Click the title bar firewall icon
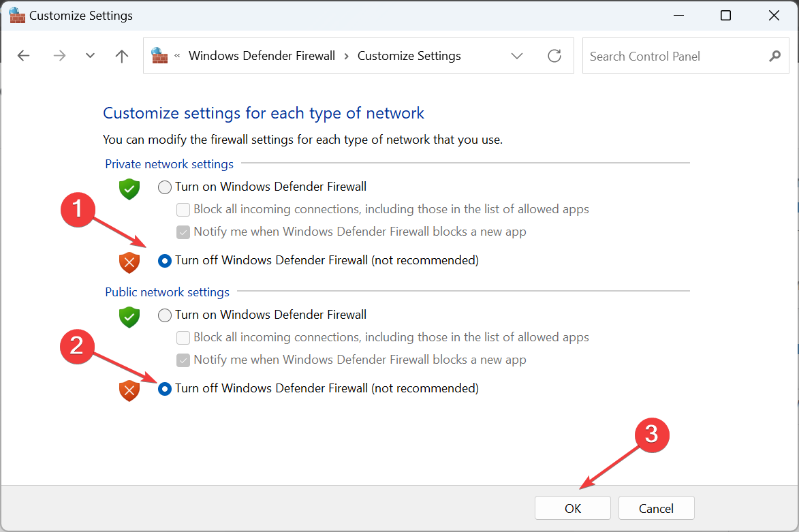Viewport: 799px width, 532px height. (17, 15)
